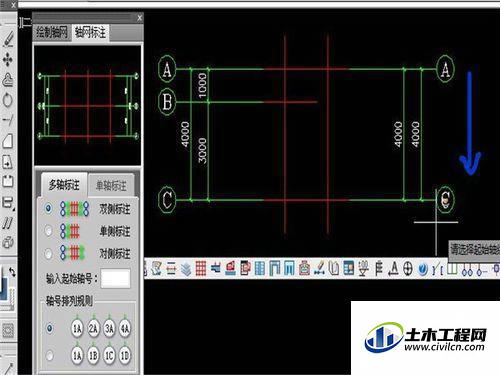
Task: Choose the 1A 1B 1C 1D numbering rule
Action: (x=49, y=355)
